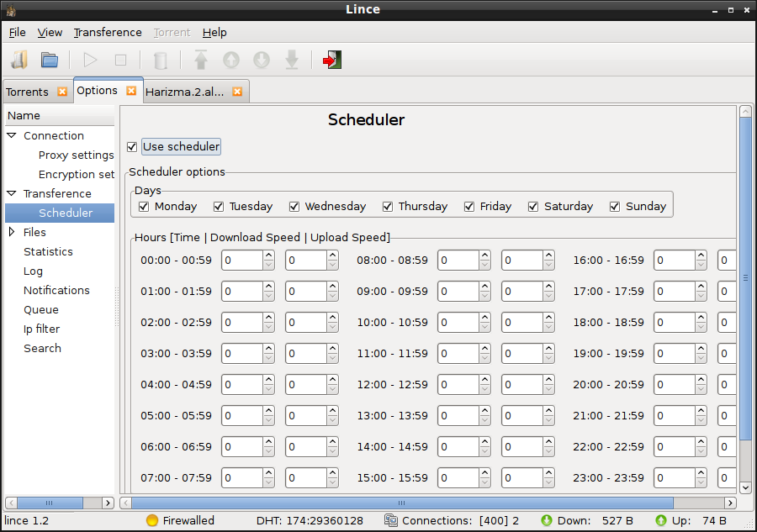The image size is (757, 532).
Task: Close the Torrents tab with its X
Action: click(x=62, y=92)
